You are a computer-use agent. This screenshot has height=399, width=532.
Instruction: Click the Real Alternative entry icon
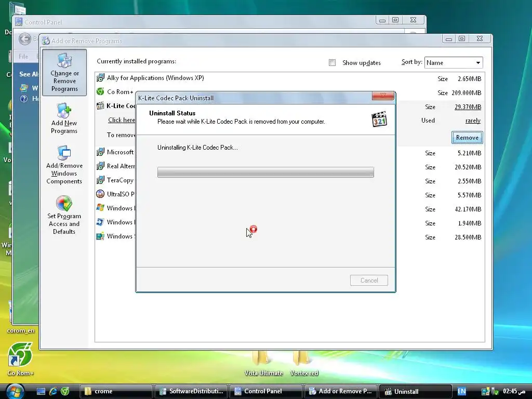[x=100, y=166]
